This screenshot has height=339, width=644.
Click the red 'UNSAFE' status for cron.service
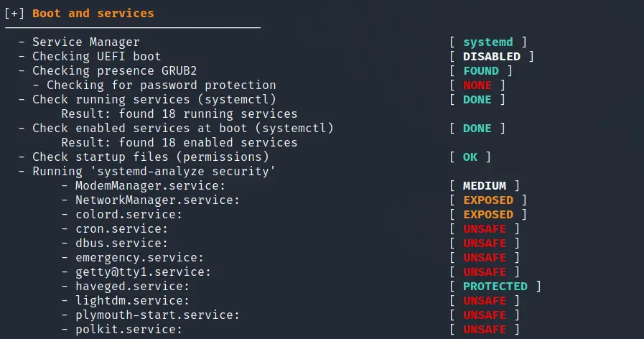tap(485, 229)
